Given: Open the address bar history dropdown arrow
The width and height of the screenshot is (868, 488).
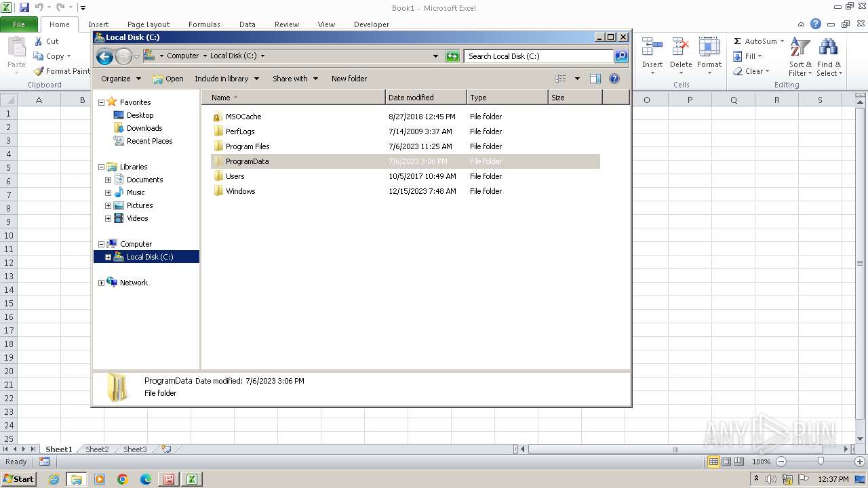Looking at the screenshot, I should tap(435, 56).
